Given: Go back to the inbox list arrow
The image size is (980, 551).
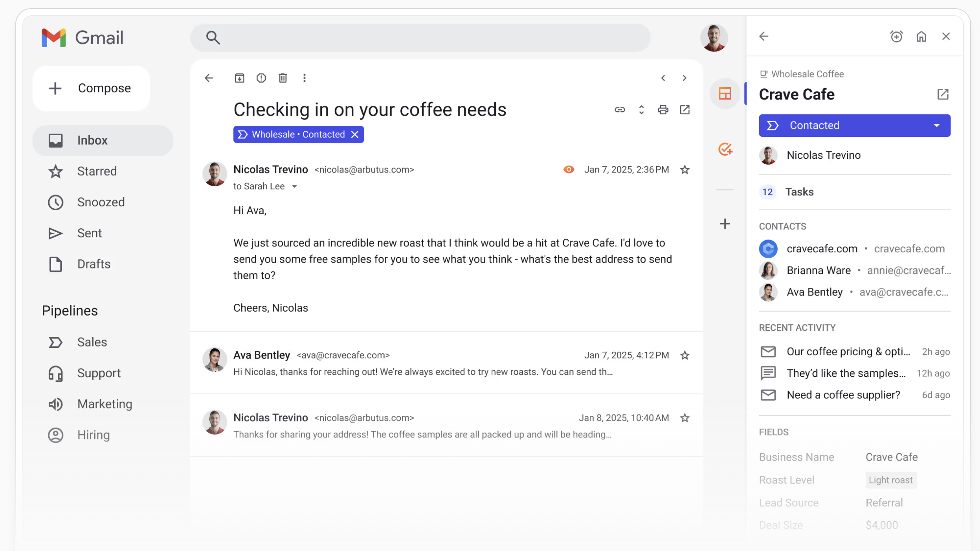Looking at the screenshot, I should [209, 78].
